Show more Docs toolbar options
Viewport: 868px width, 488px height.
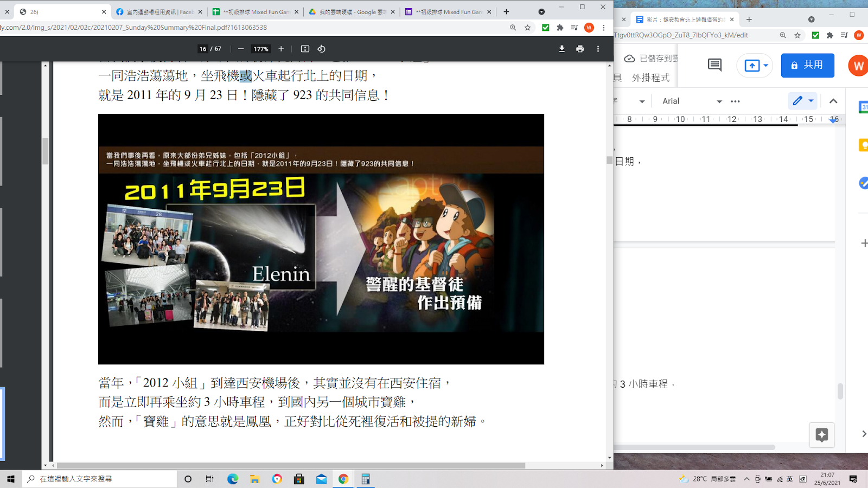click(735, 101)
